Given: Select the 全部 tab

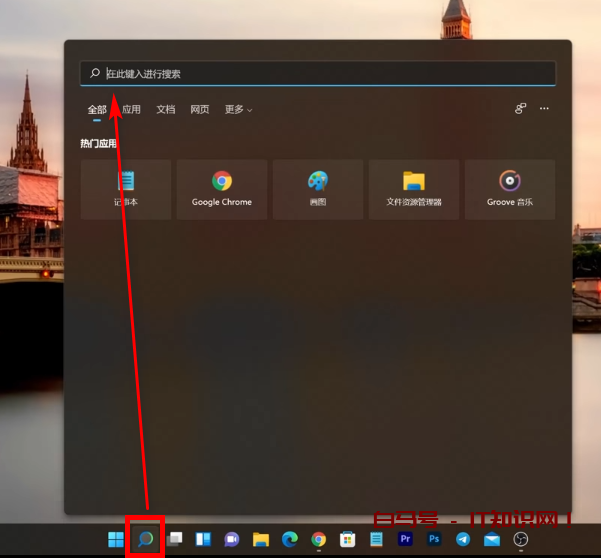Looking at the screenshot, I should pyautogui.click(x=97, y=110).
